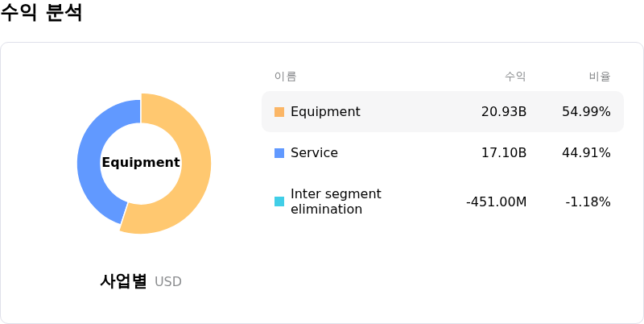Click the 사업별 chart caption

(123, 281)
